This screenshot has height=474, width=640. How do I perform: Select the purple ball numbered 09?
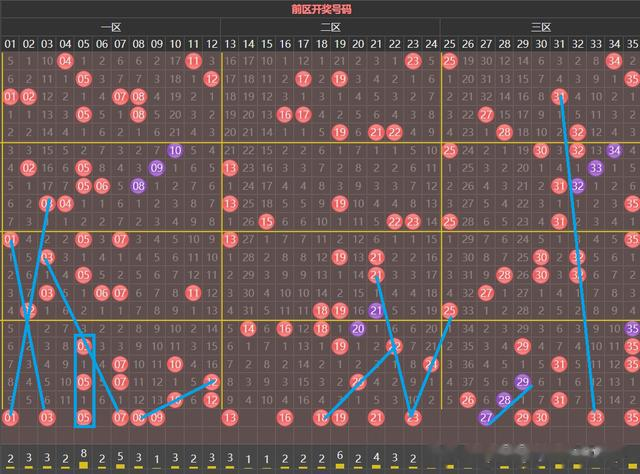157,168
